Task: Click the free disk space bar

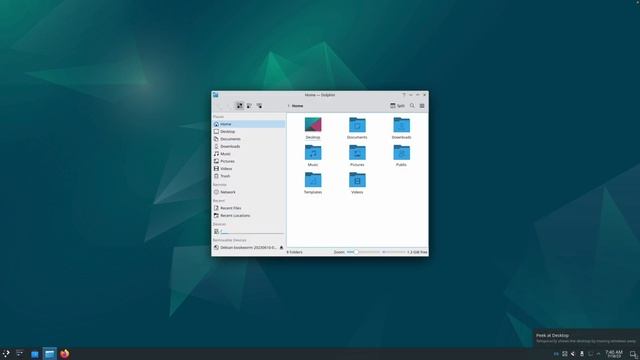Action: tap(394, 252)
